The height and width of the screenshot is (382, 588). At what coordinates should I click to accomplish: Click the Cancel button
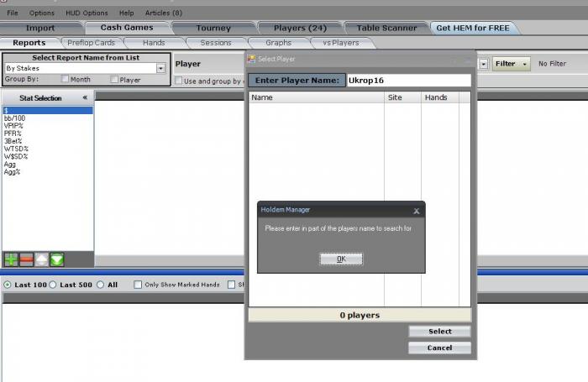coord(439,348)
